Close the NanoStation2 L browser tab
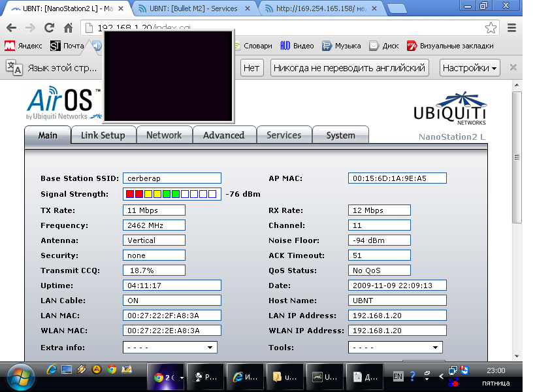535x392 pixels. point(121,9)
